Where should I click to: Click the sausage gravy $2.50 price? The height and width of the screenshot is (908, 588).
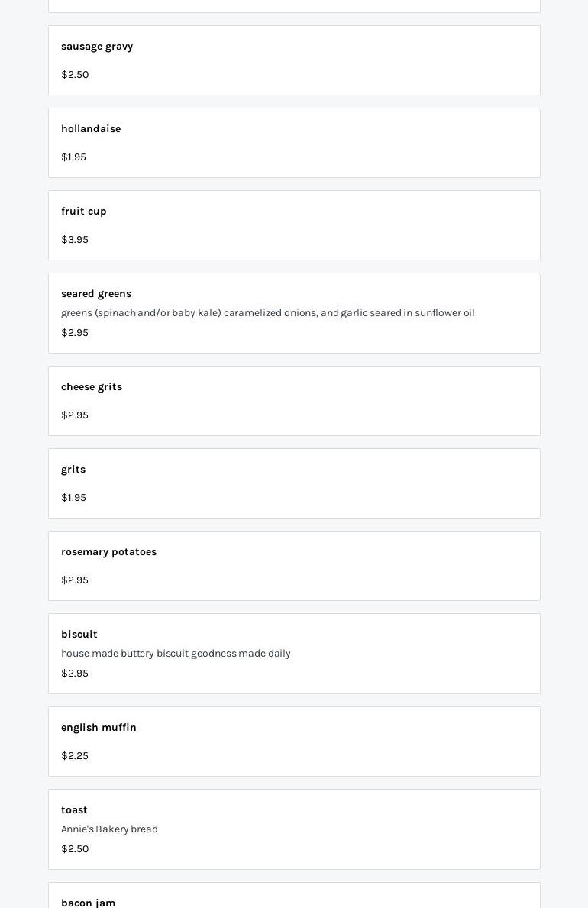coord(75,75)
